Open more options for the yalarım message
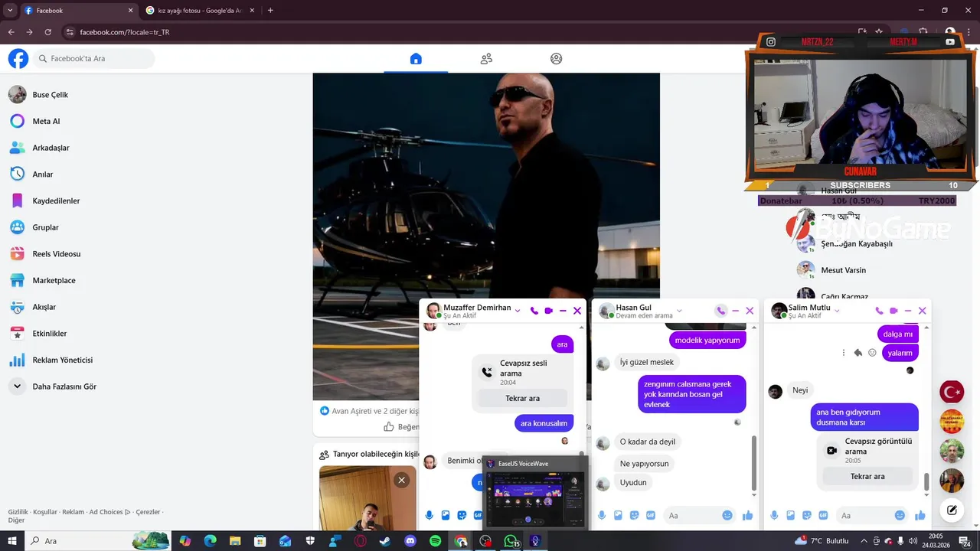 tap(844, 353)
